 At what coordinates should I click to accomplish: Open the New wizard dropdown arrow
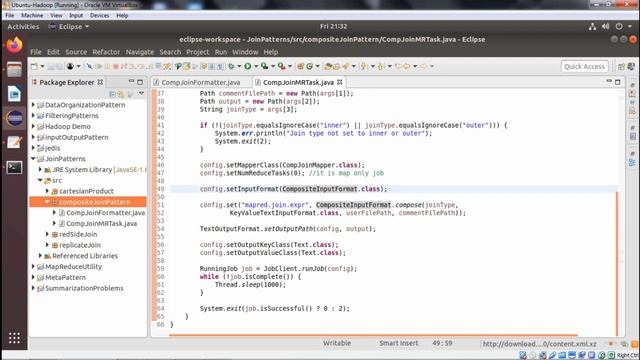42,66
